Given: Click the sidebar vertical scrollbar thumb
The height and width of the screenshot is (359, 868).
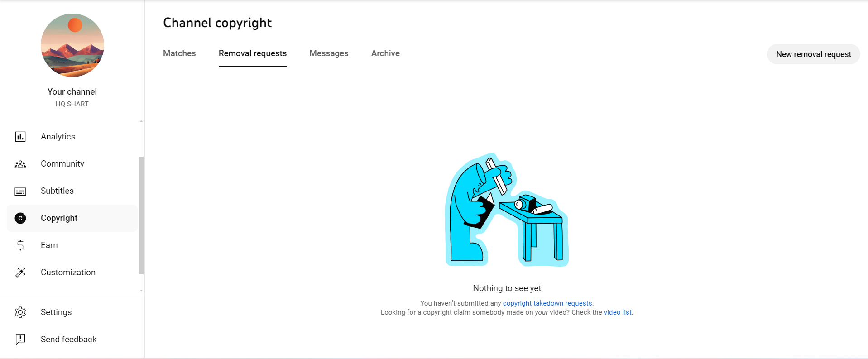Looking at the screenshot, I should 141,215.
